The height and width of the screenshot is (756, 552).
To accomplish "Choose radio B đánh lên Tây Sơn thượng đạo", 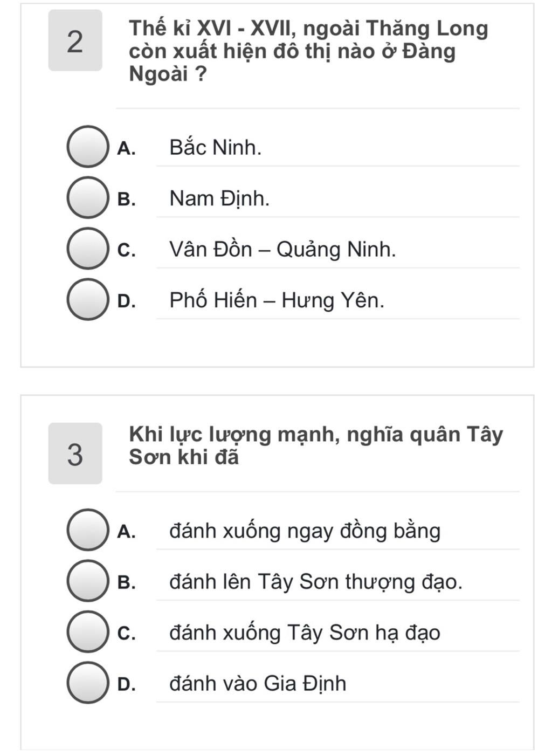I will (x=87, y=581).
